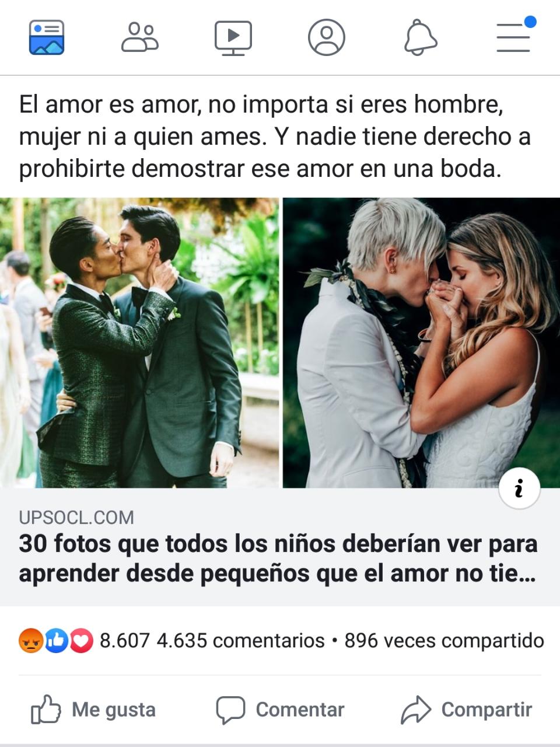The height and width of the screenshot is (747, 560).
Task: Like the post with Me gusta
Action: pyautogui.click(x=93, y=710)
